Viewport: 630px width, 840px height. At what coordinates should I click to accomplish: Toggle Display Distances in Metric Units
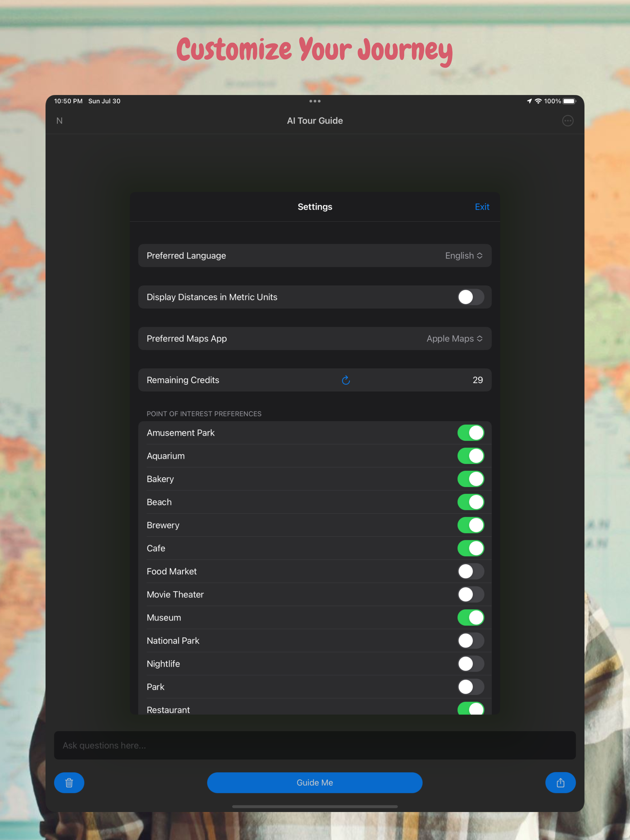click(470, 297)
